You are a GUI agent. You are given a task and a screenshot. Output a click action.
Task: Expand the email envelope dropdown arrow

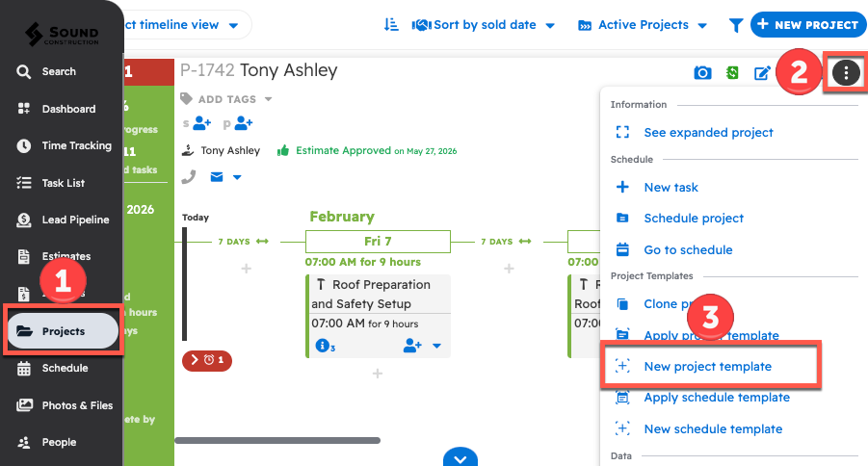(x=237, y=177)
